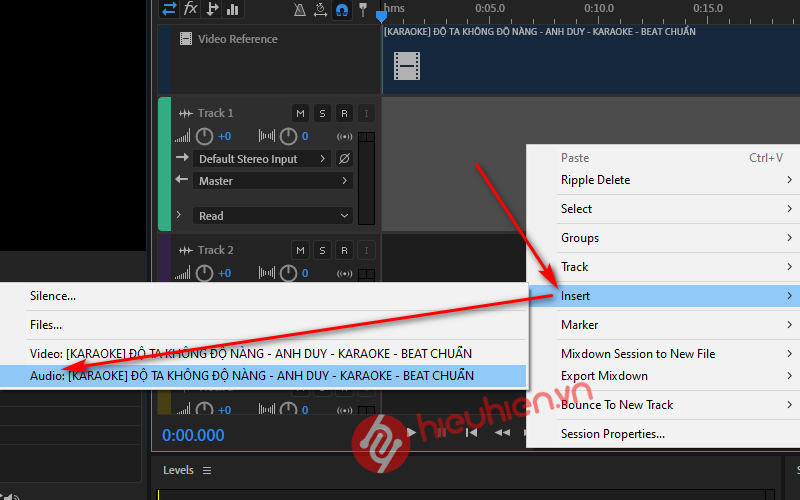
Task: Show the fx Effects track controls
Action: [x=190, y=8]
